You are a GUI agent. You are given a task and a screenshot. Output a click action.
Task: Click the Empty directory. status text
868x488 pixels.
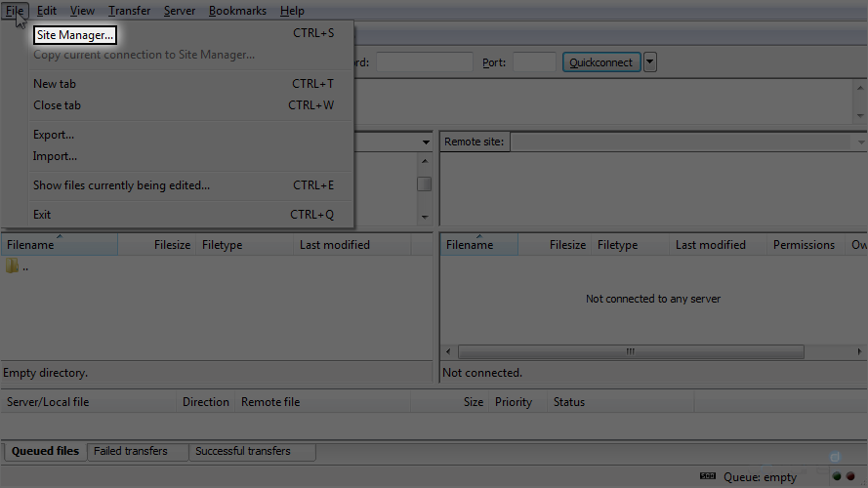click(45, 373)
